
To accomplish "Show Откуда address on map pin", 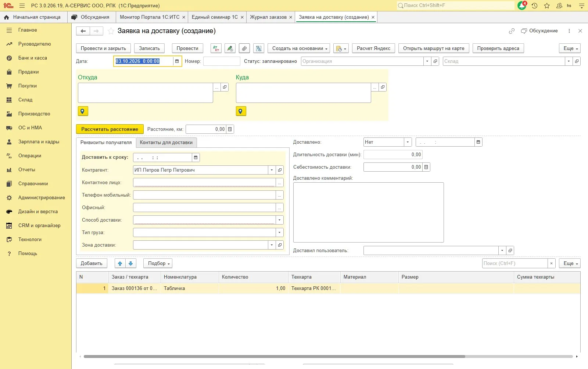I will point(83,111).
